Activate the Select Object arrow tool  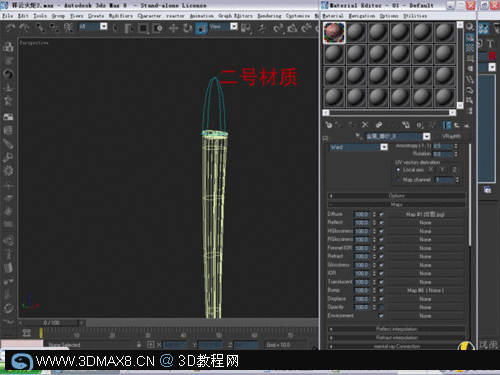point(115,28)
